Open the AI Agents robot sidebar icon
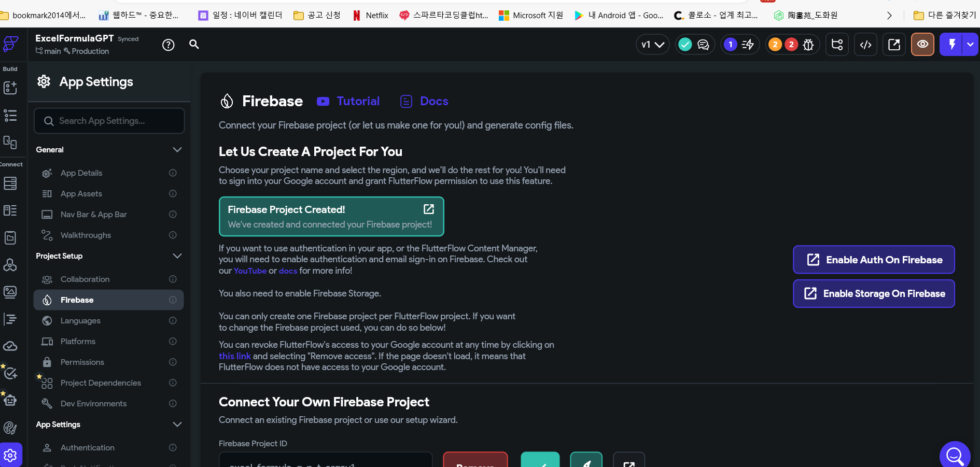The image size is (980, 467). click(10, 400)
